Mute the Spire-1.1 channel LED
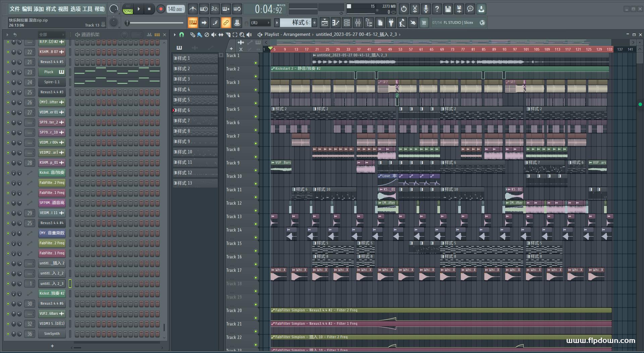The height and width of the screenshot is (353, 644). [x=8, y=82]
